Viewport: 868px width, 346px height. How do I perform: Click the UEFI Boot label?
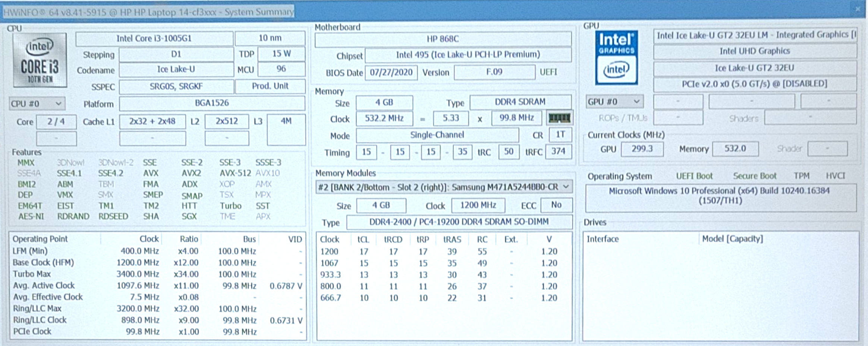694,176
